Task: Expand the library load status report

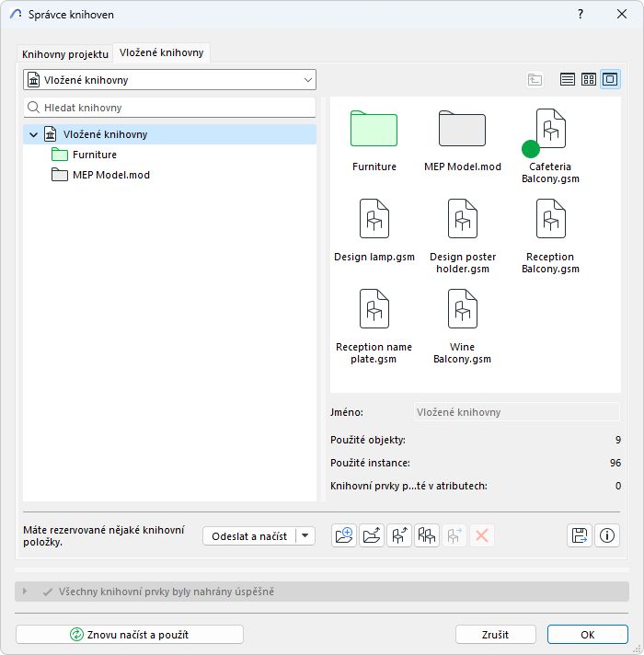Action: pyautogui.click(x=25, y=592)
